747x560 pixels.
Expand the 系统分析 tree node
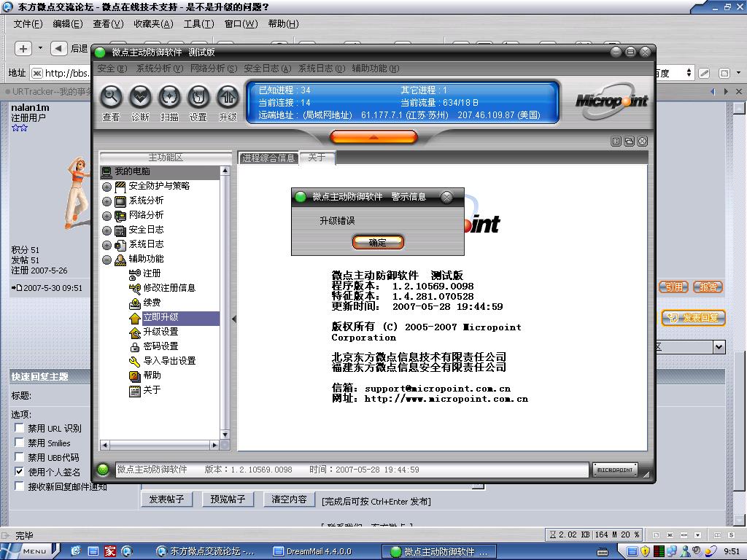point(107,201)
